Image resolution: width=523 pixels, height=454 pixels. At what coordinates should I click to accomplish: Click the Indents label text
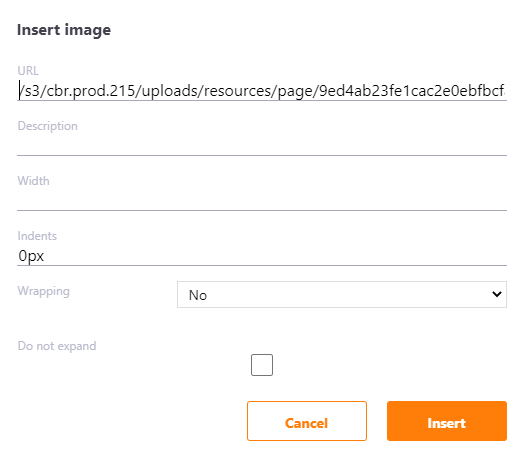point(37,236)
